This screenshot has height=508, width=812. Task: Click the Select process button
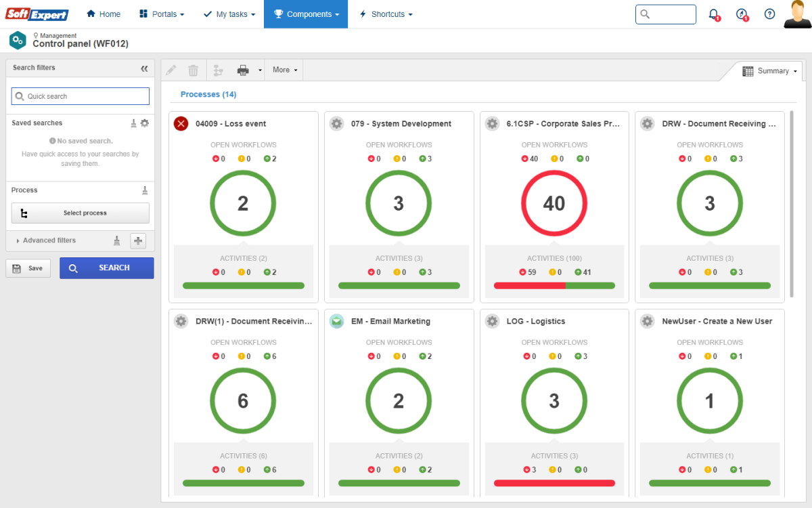[x=80, y=213]
